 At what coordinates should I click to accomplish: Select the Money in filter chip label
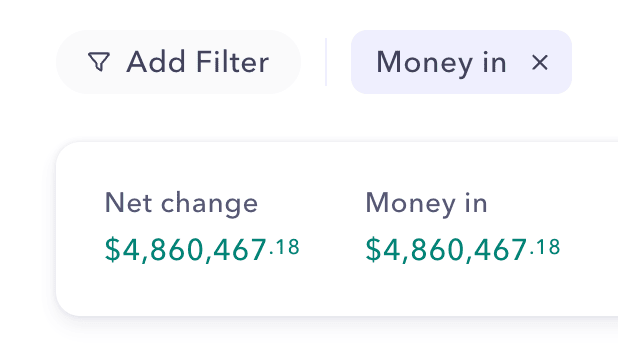(441, 62)
